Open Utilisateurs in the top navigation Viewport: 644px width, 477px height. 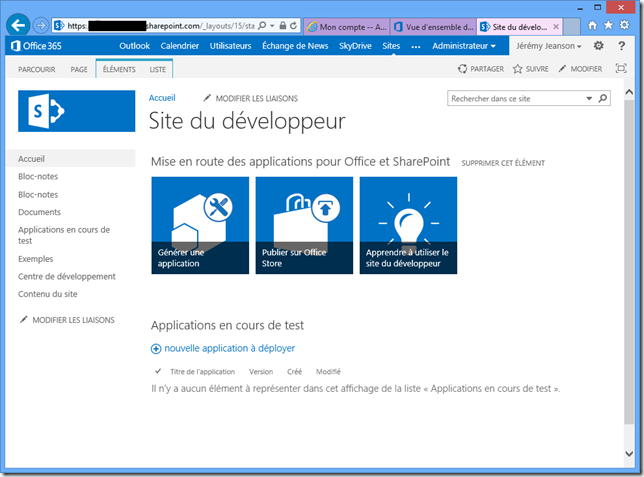click(x=230, y=46)
